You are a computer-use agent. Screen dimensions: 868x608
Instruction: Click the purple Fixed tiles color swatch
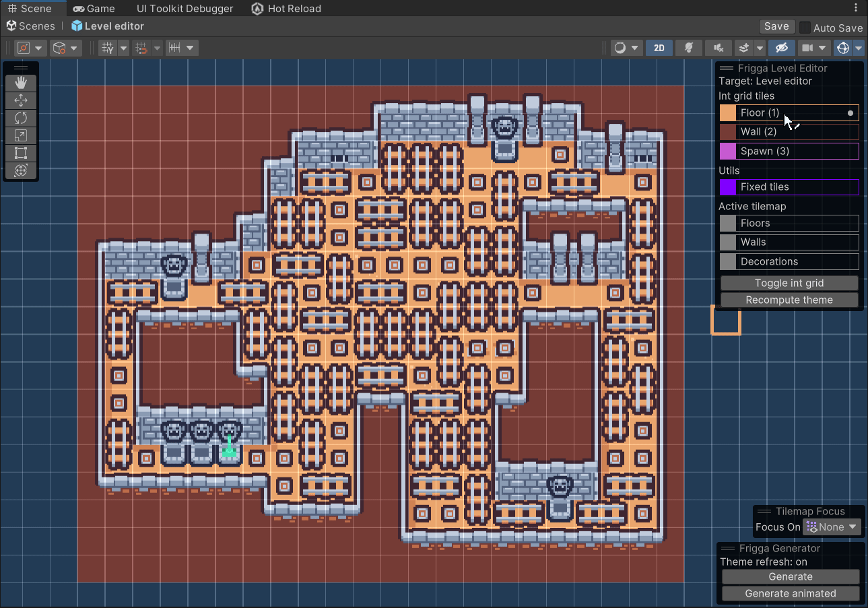click(x=728, y=187)
